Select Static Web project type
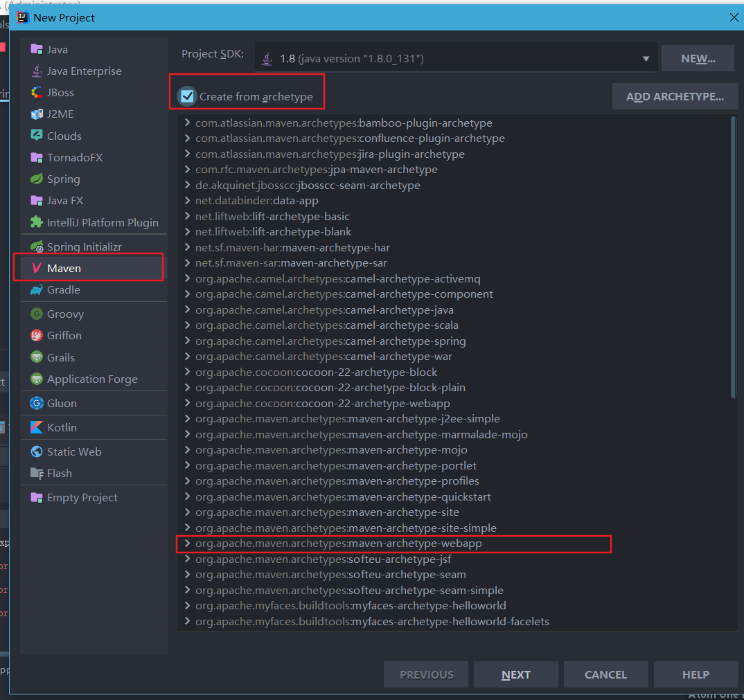 [x=94, y=451]
